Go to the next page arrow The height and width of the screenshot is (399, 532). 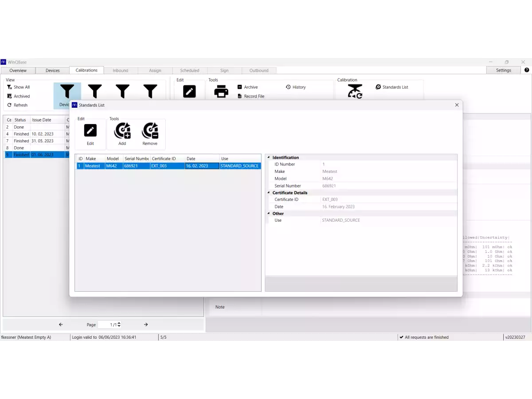pyautogui.click(x=146, y=325)
